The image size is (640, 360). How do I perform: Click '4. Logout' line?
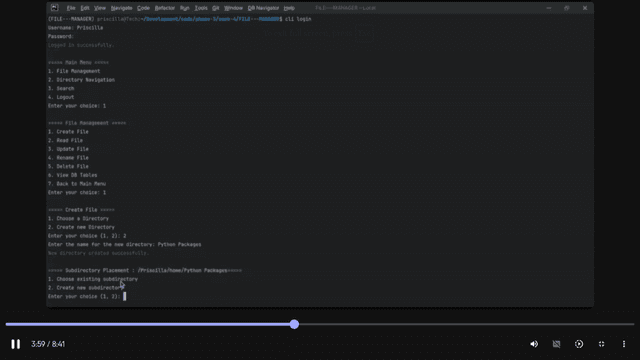tap(61, 97)
